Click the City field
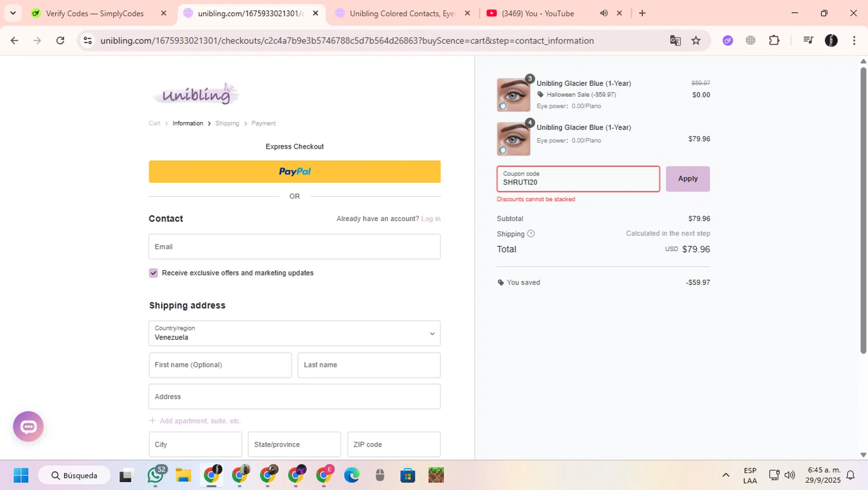 click(x=195, y=444)
